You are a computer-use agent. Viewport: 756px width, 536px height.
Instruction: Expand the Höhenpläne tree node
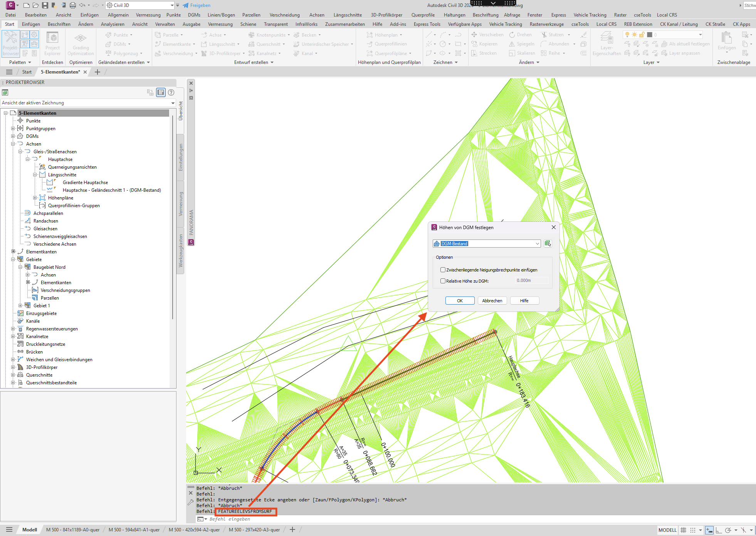pos(35,198)
